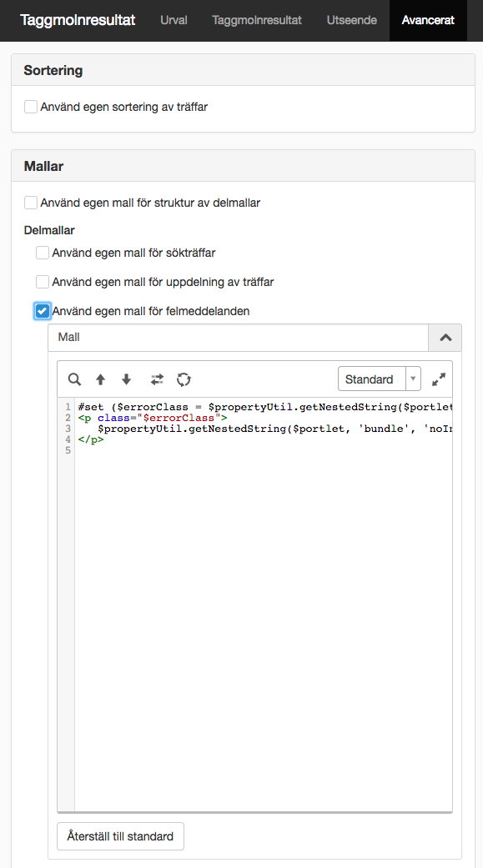The height and width of the screenshot is (868, 483).
Task: Check Använd egen mall för uppdelning av träffar
Action: tap(43, 282)
